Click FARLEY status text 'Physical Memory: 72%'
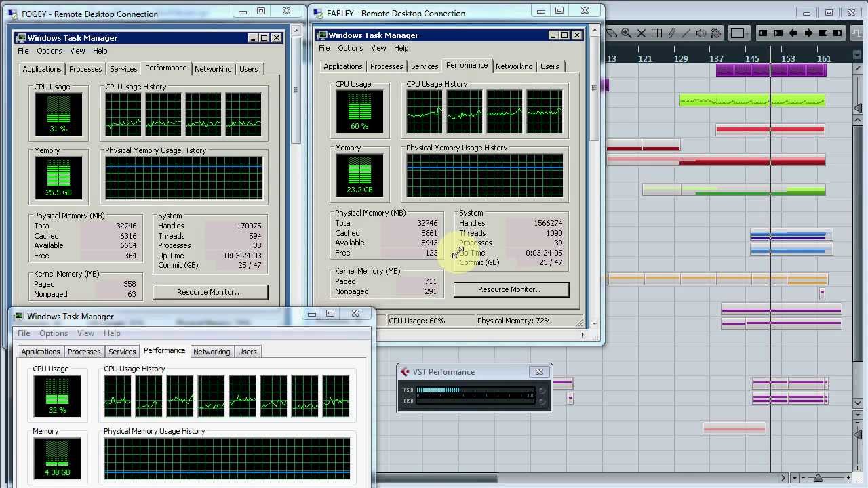 click(514, 321)
